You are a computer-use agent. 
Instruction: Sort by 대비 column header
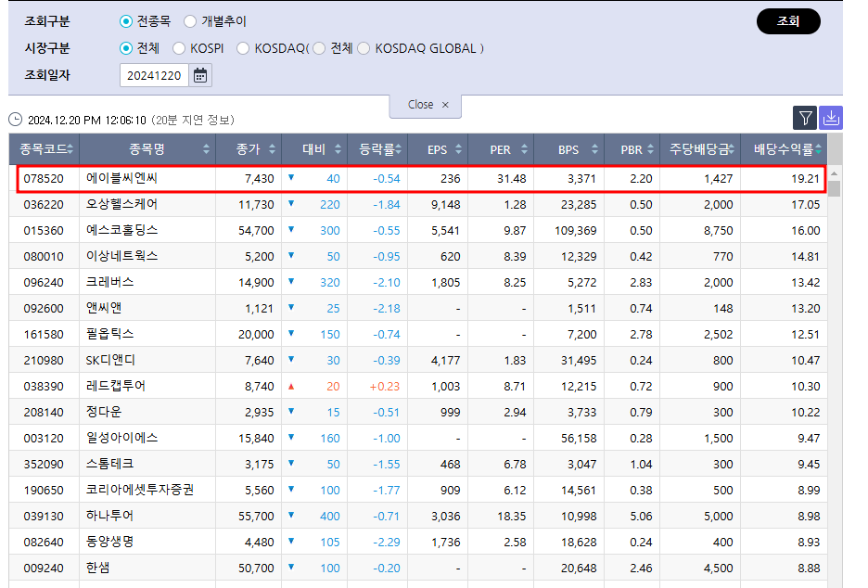315,149
